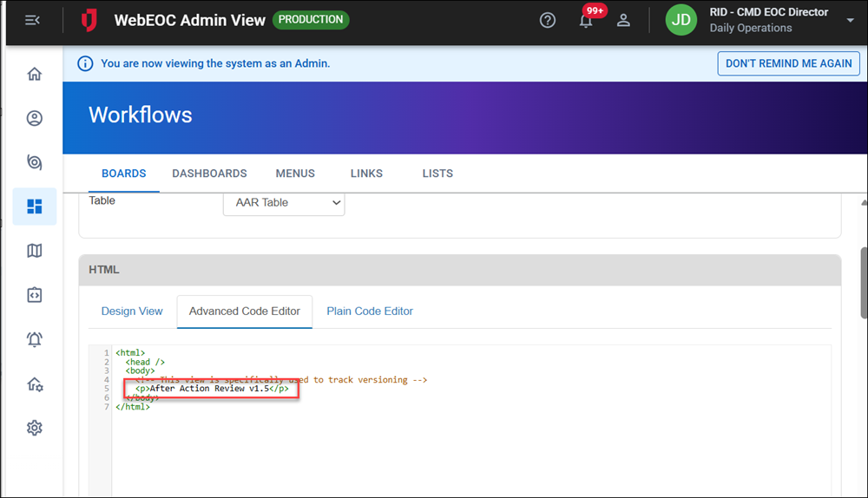Open the Design View tab

132,311
